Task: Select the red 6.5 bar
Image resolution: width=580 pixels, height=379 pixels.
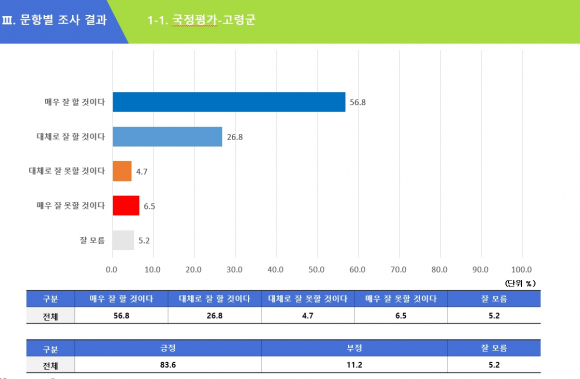Action: point(126,206)
